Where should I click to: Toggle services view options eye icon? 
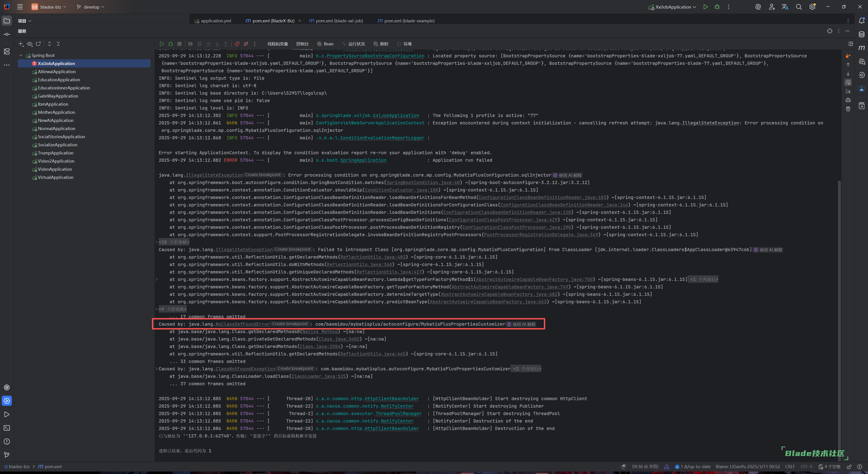point(30,44)
